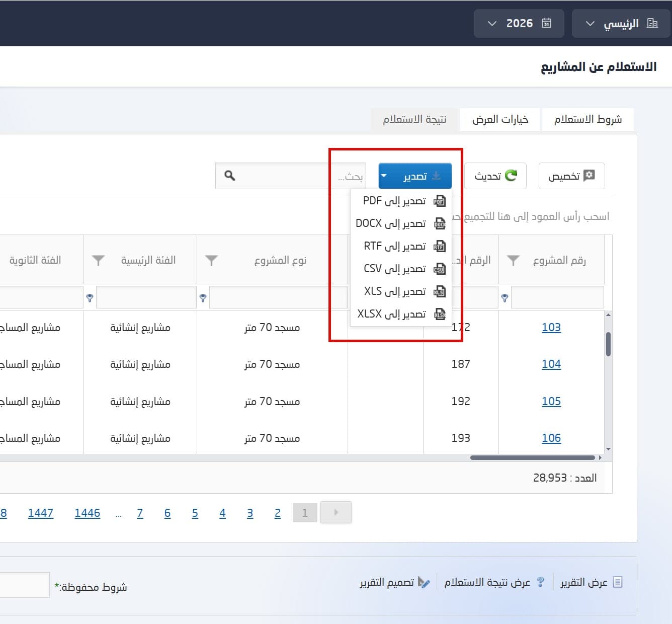The height and width of the screenshot is (624, 672).
Task: Click the magnifier search icon
Action: tap(230, 176)
